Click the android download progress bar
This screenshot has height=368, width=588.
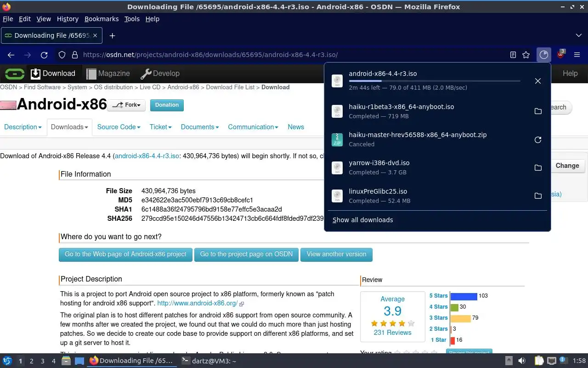(x=435, y=81)
